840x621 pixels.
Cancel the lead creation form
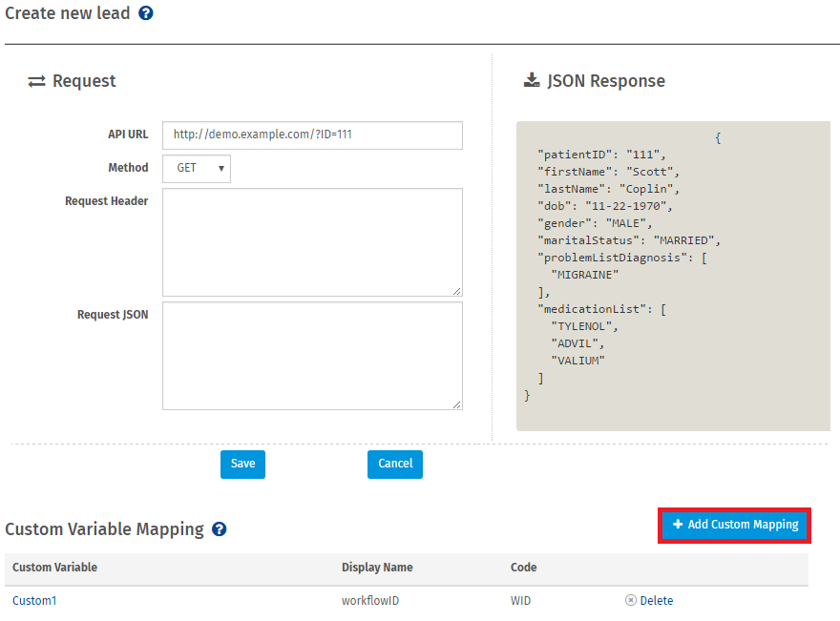(394, 465)
